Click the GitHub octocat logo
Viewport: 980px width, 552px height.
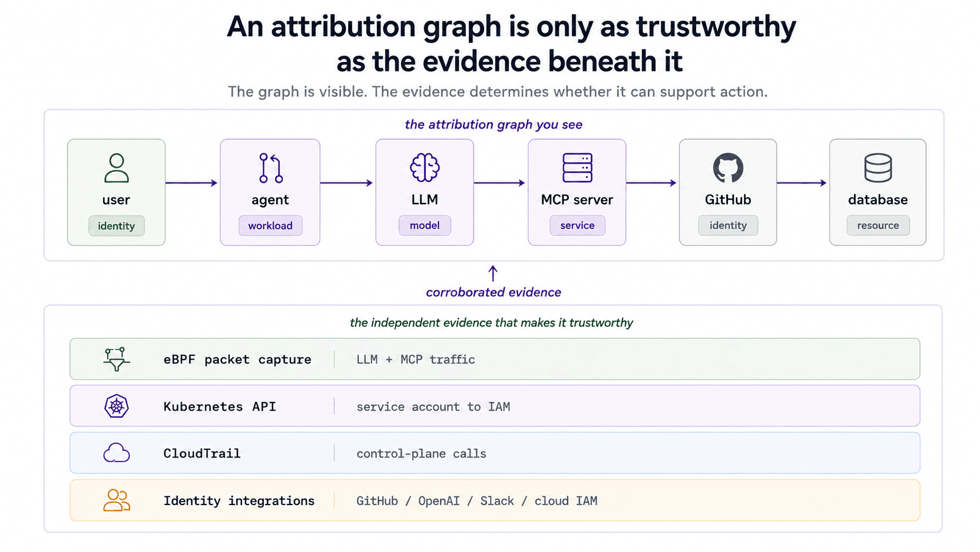click(x=728, y=168)
